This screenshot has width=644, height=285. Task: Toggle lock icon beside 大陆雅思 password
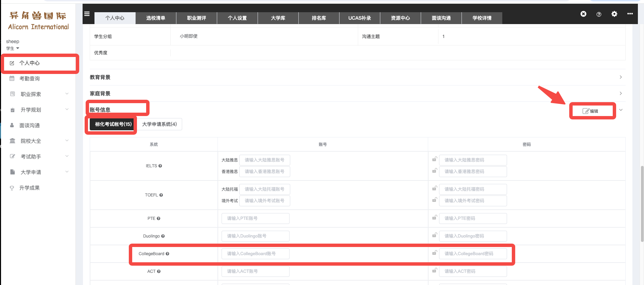[x=434, y=159]
